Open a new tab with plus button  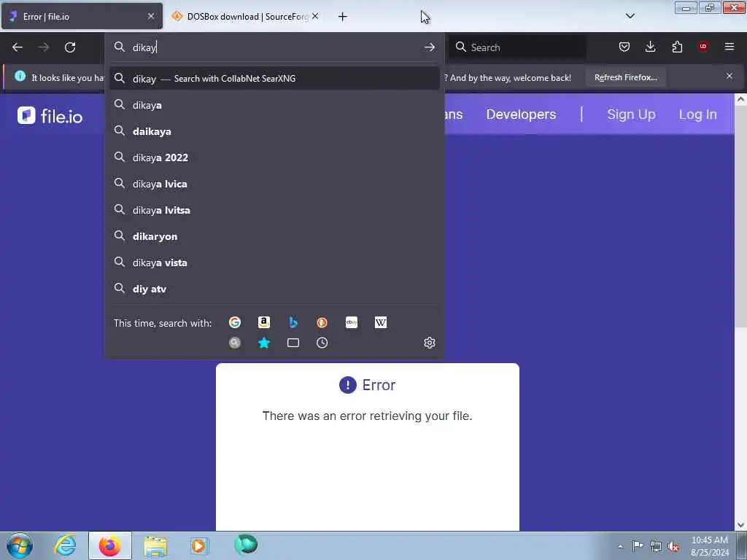point(343,17)
